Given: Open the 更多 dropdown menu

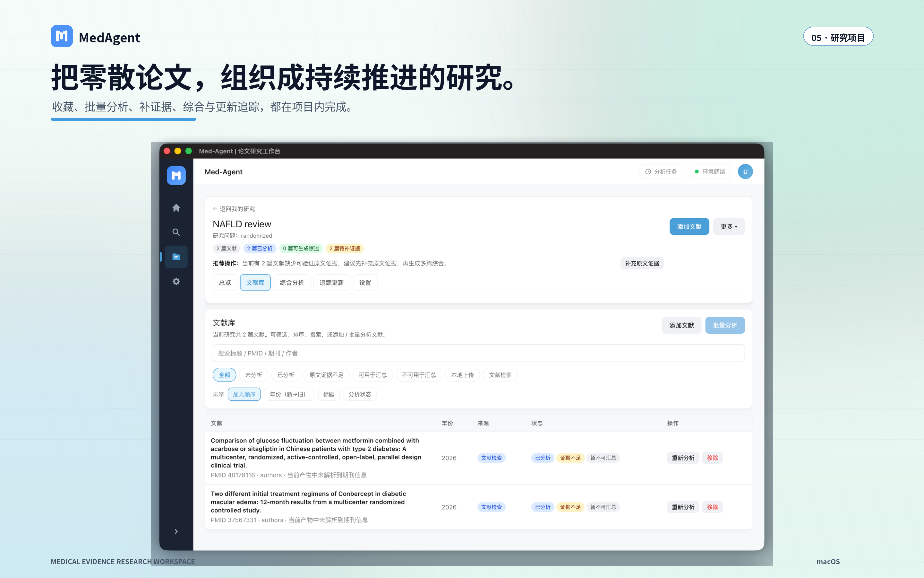Looking at the screenshot, I should [729, 227].
